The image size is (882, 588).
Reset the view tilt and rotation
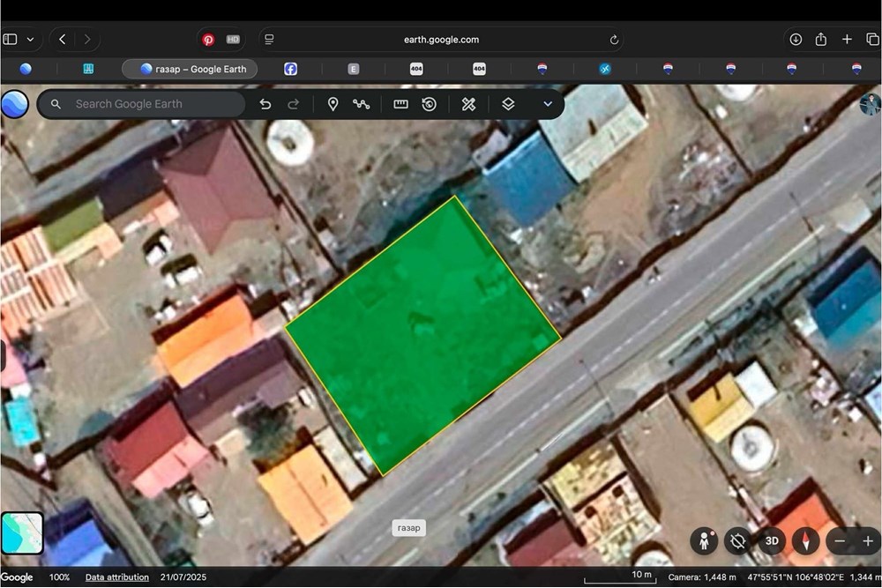737,540
